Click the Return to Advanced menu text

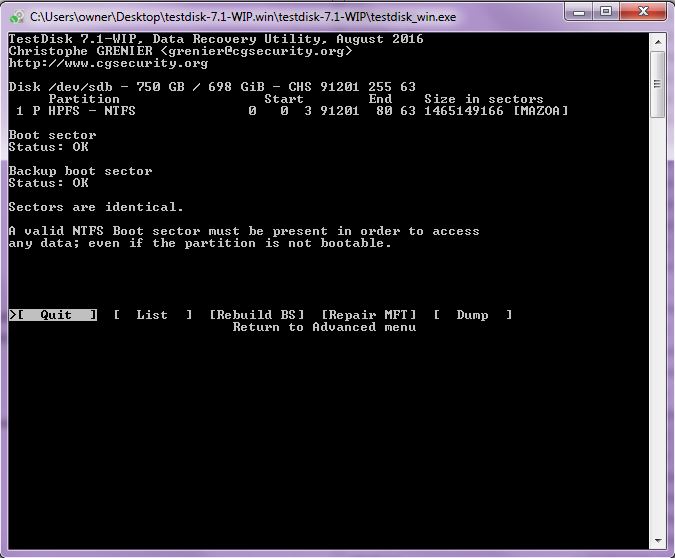[x=324, y=327]
